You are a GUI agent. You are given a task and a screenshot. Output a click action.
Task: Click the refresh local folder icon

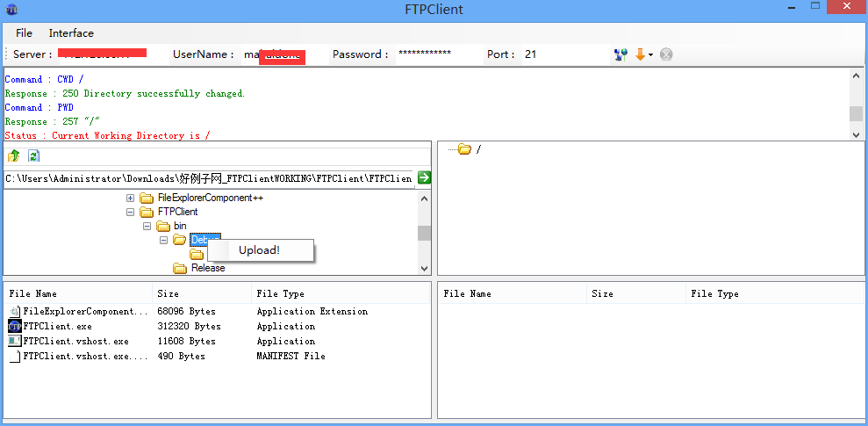[33, 155]
